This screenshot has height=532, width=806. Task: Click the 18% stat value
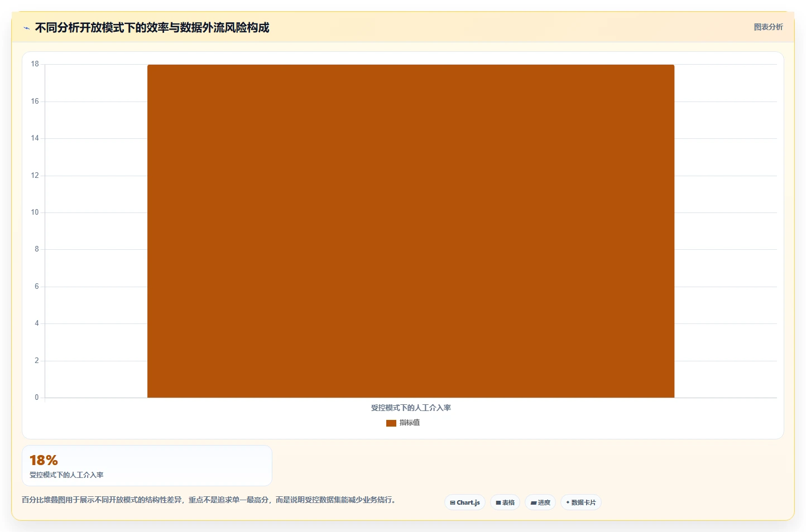pyautogui.click(x=44, y=460)
